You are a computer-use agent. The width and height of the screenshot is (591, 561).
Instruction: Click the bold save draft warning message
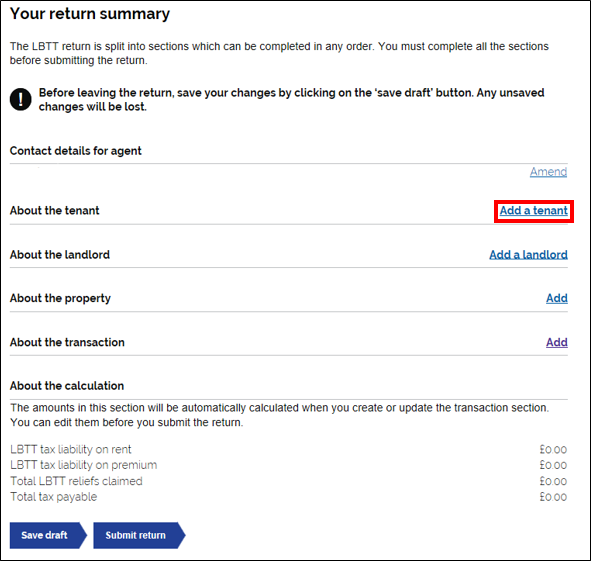tap(291, 100)
